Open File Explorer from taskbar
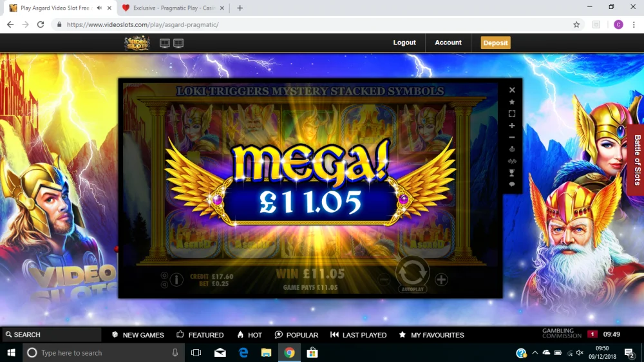644x362 pixels. point(266,352)
